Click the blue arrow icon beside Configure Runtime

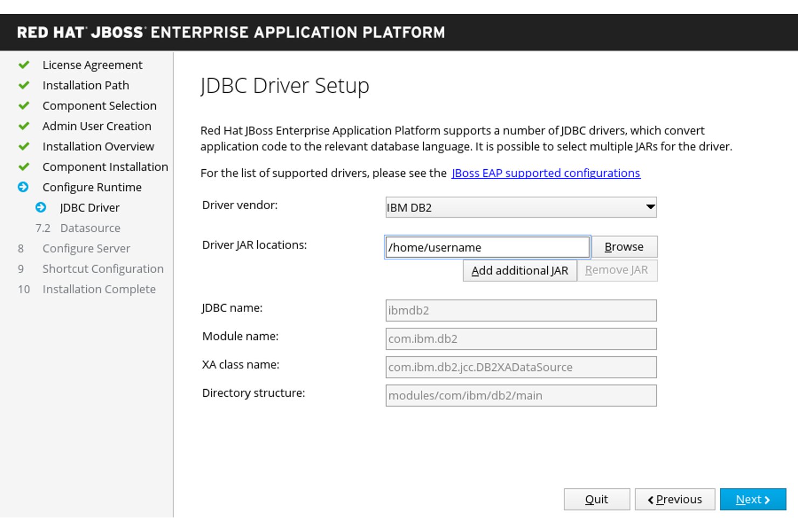click(x=23, y=187)
